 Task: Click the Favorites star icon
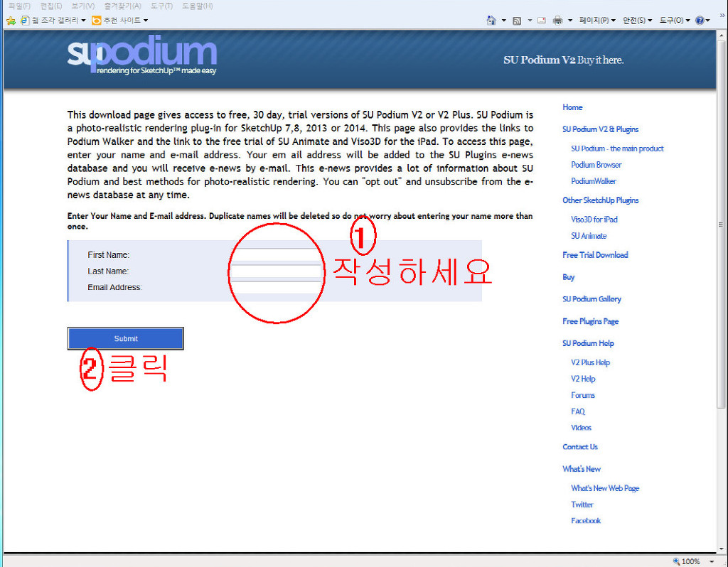click(11, 21)
